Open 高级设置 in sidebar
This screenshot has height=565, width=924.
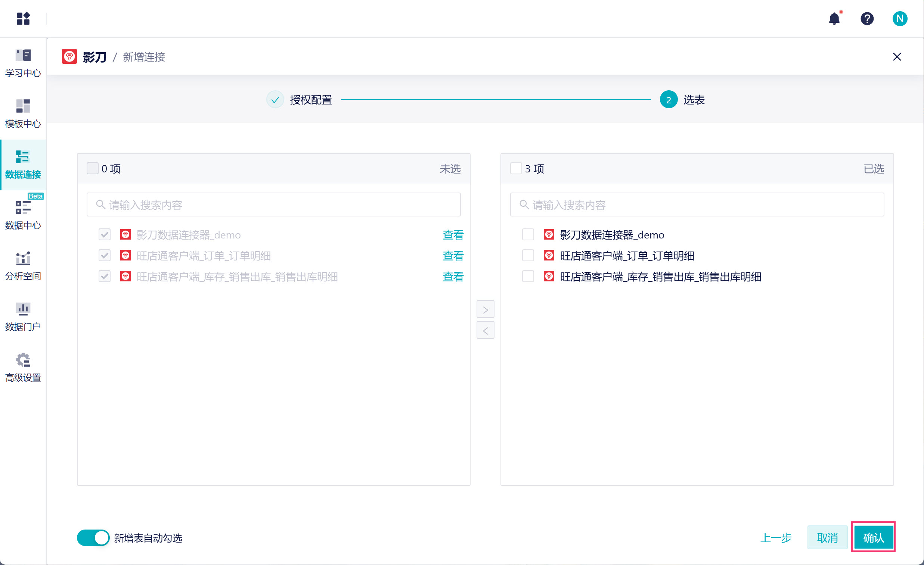(x=23, y=368)
